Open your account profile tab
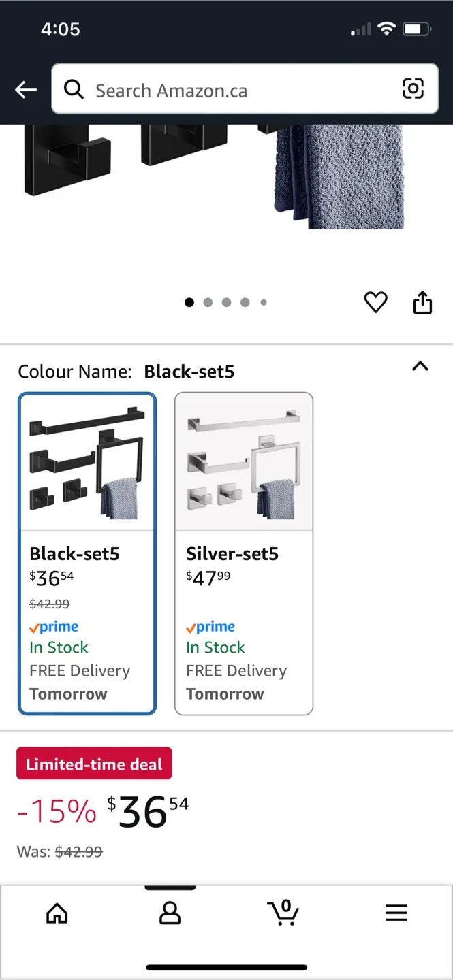 point(170,913)
